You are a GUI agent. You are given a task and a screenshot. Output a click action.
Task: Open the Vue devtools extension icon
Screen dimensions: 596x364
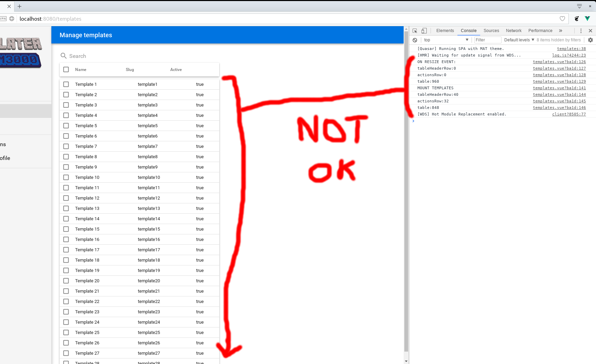click(587, 19)
